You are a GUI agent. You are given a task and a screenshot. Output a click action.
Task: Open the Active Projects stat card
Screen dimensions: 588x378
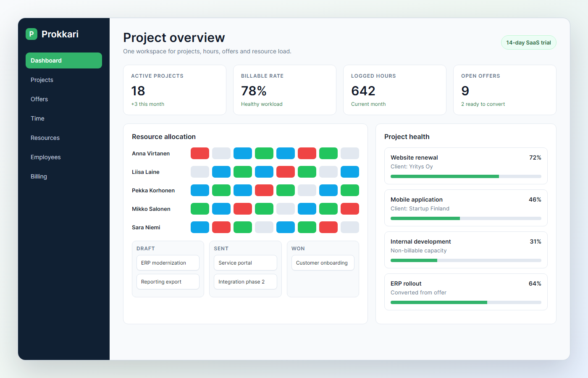point(175,90)
